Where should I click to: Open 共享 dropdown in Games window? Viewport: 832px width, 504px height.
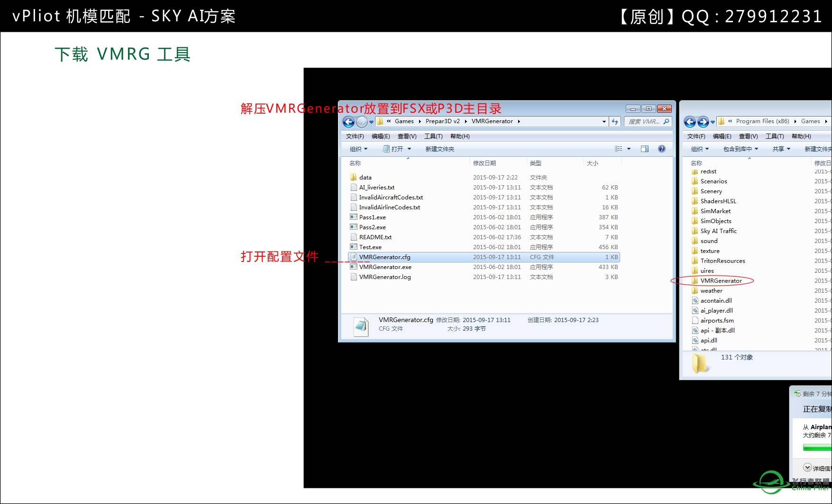point(781,149)
